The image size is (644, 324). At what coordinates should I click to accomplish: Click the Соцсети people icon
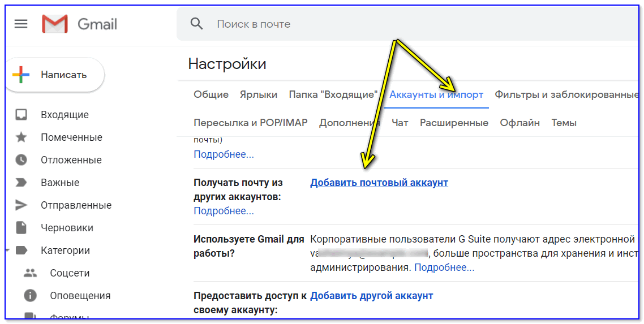point(30,273)
